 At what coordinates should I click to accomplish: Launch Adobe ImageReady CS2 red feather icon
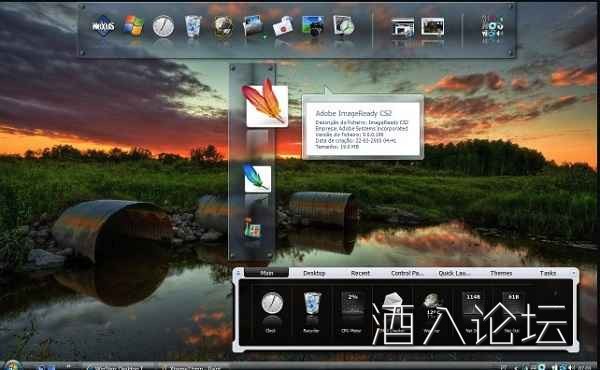(x=266, y=103)
